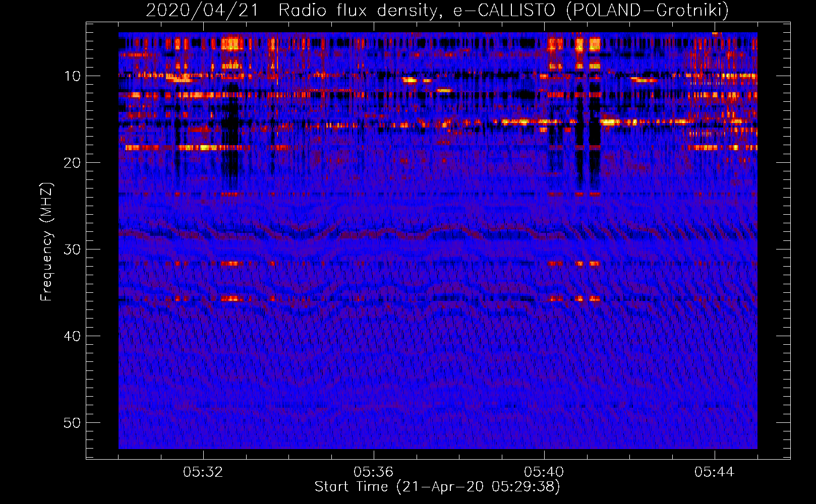
Task: Click the 20 MHz tick label
Action: coord(72,163)
